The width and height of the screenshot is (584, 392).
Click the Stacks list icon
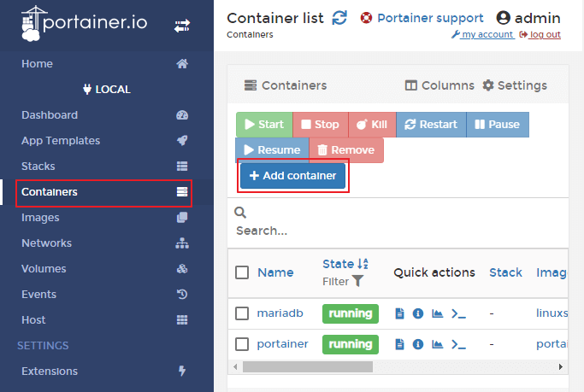coord(182,167)
